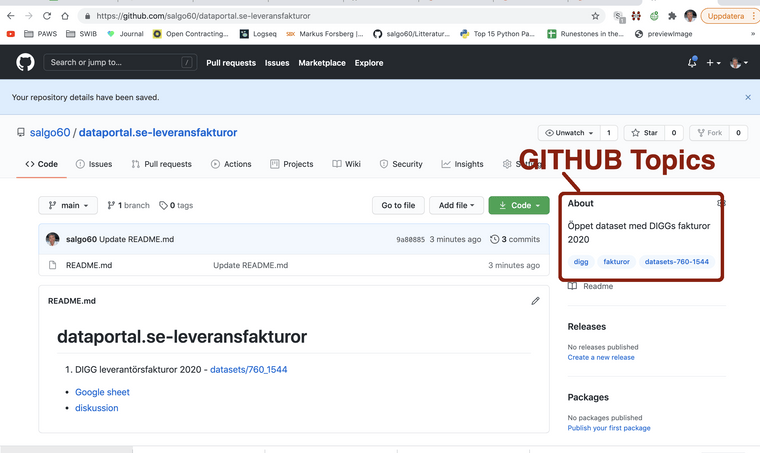Edit README.md with pencil icon

click(535, 300)
